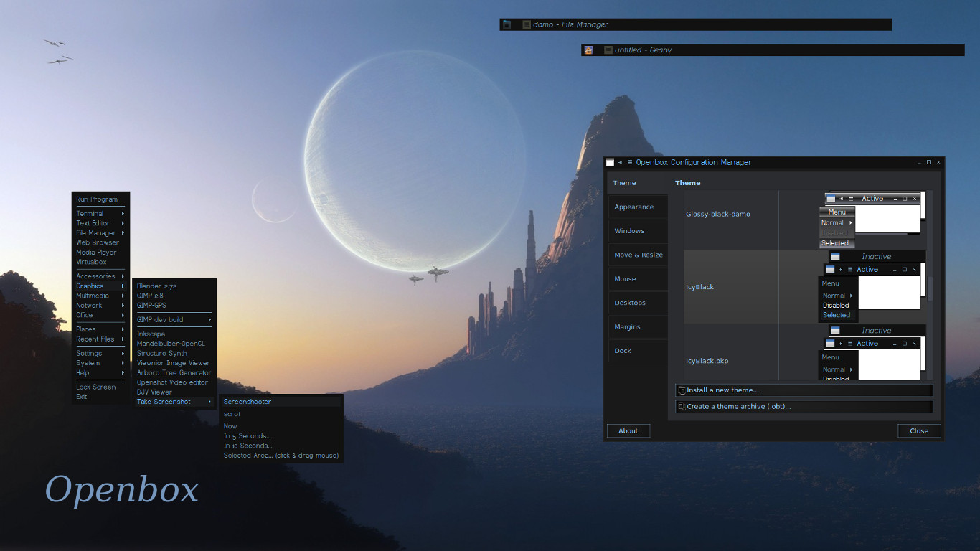Click the IcyBlack theme preview thumbnail
Screen dimensions: 980x551
872,286
